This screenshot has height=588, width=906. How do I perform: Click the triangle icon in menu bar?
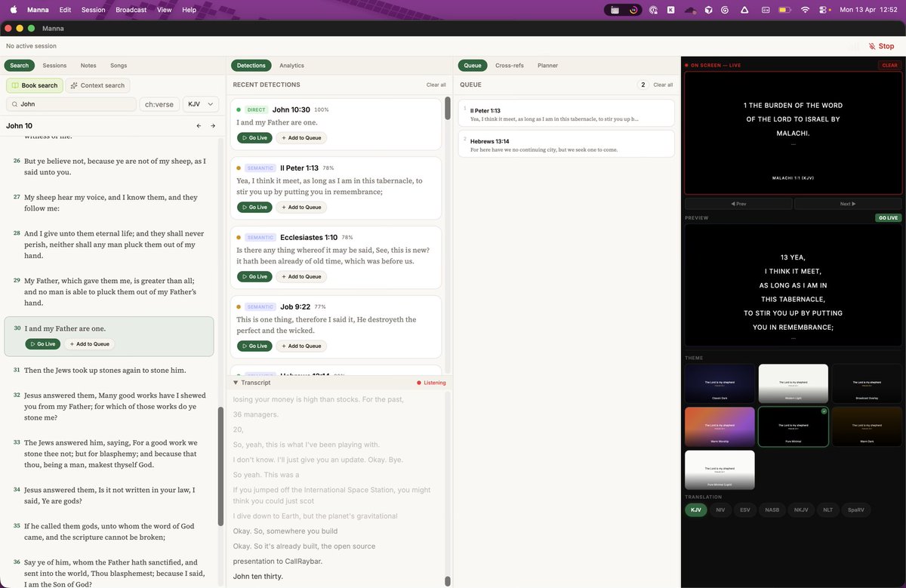(744, 10)
